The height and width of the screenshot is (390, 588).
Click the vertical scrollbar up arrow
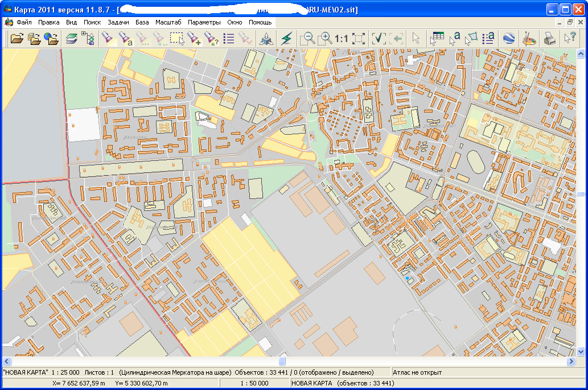click(581, 53)
